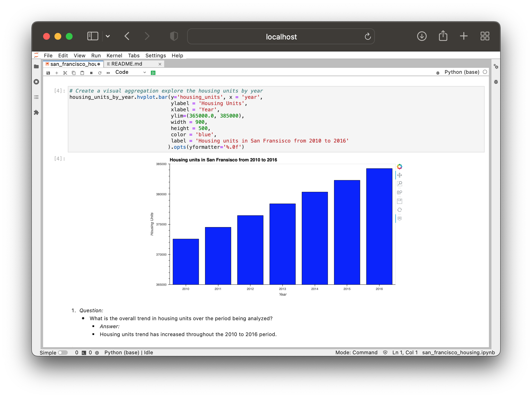Save the chart image with plot save icon
This screenshot has height=398, width=532.
pos(400,201)
